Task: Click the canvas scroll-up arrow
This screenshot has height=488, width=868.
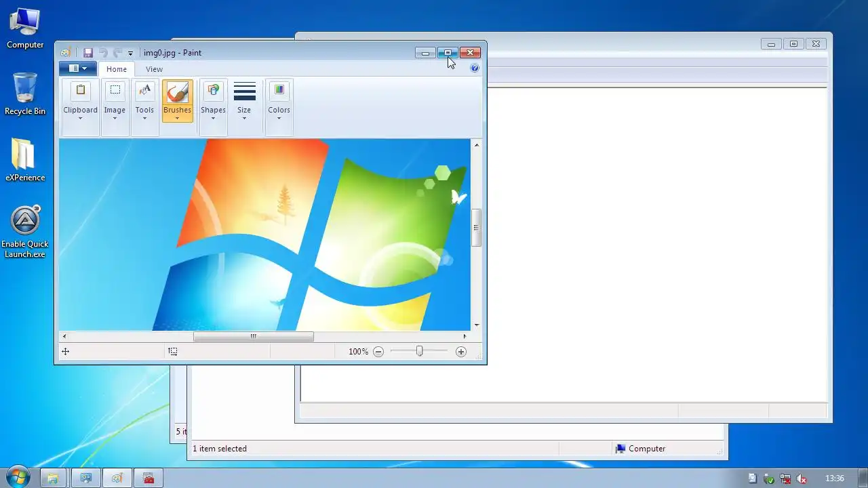Action: point(477,144)
